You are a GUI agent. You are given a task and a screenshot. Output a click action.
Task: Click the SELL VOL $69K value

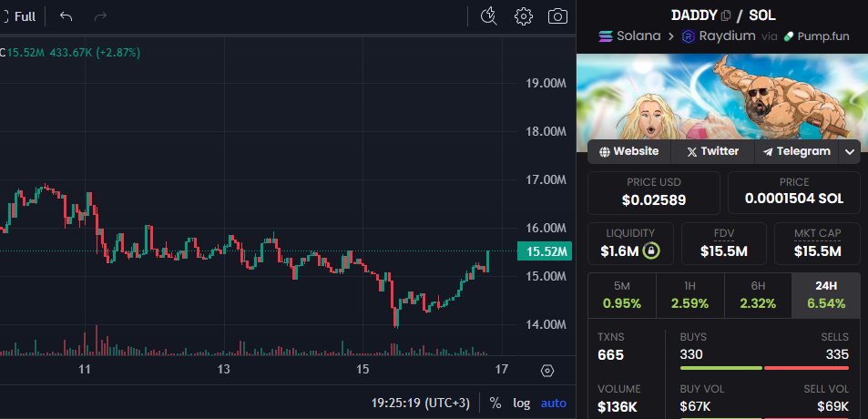coord(832,406)
